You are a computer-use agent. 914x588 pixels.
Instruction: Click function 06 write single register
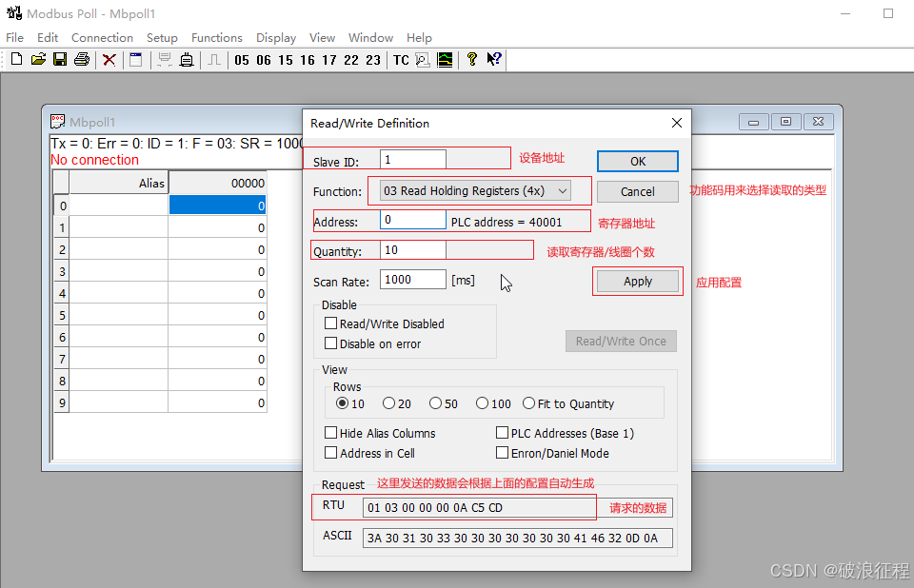(264, 60)
